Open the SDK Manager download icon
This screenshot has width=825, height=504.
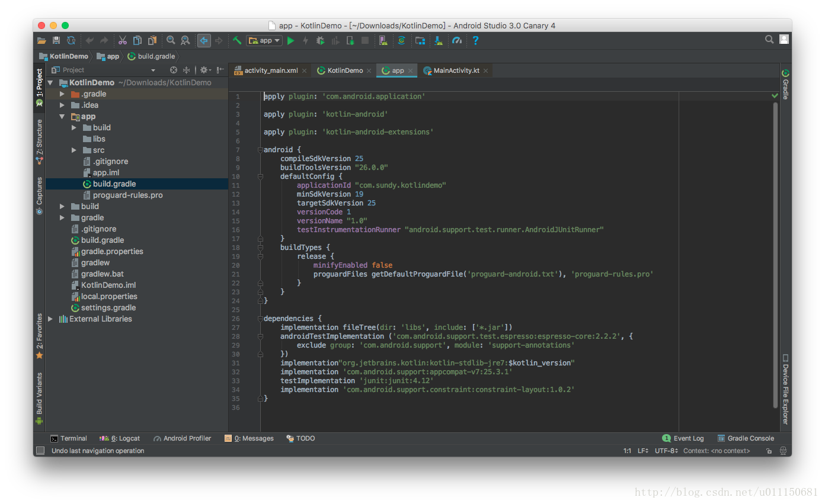point(439,40)
